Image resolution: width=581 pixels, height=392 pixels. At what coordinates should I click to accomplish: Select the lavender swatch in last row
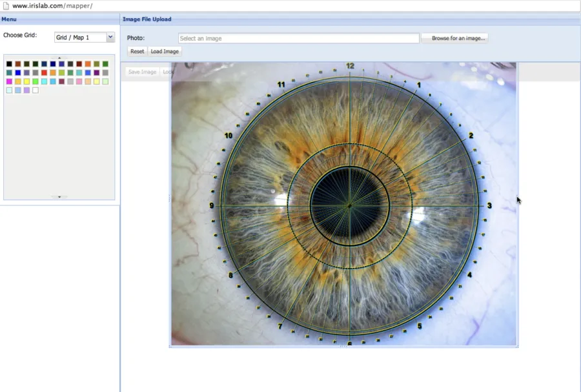coord(26,90)
